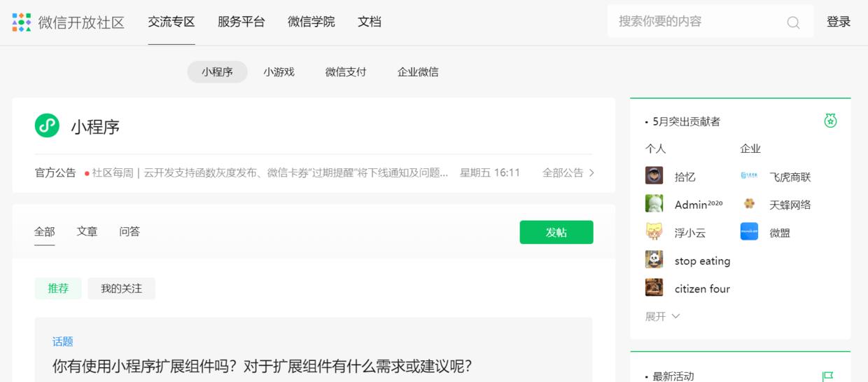Open the 话题 label link
This screenshot has width=868, height=382.
pos(63,341)
